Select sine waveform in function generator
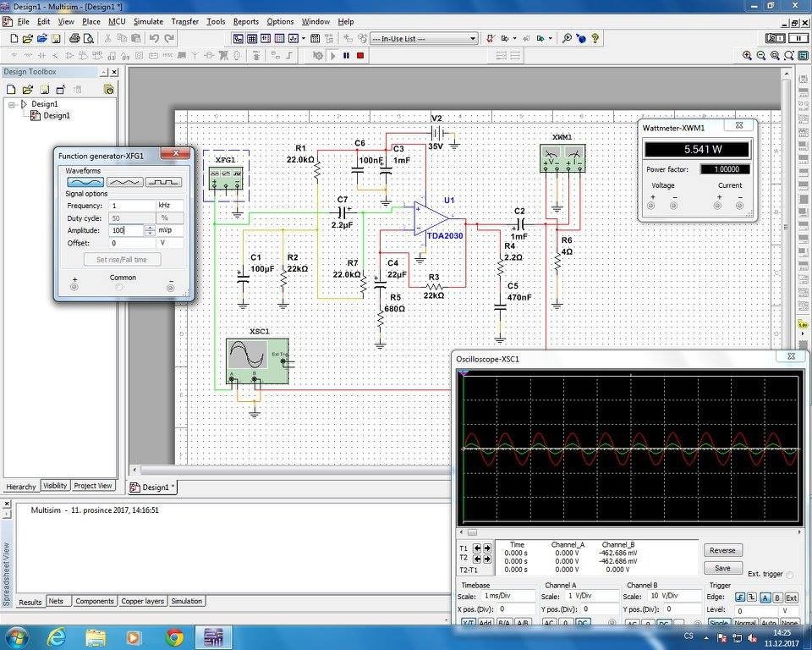 tap(85, 182)
